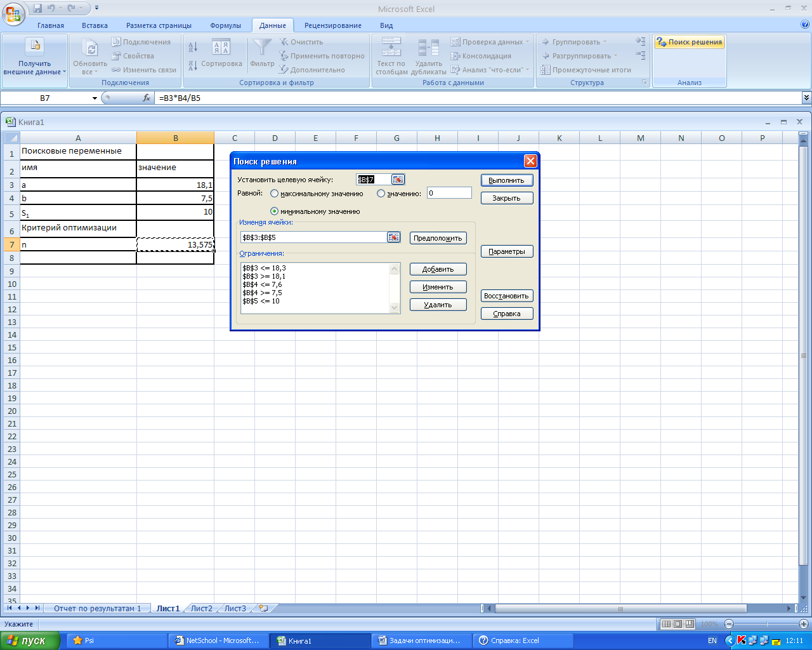
Task: Open Name Box dropdown arrow
Action: (95, 98)
